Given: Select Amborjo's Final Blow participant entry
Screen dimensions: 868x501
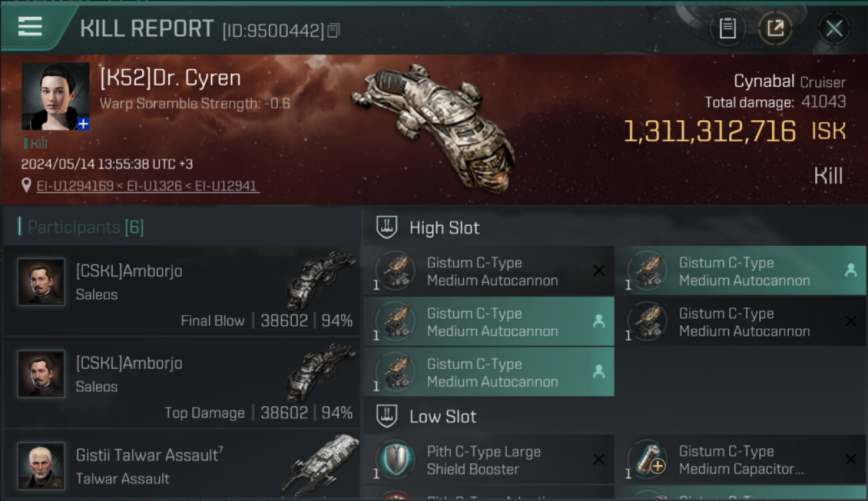Looking at the screenshot, I should coord(182,291).
